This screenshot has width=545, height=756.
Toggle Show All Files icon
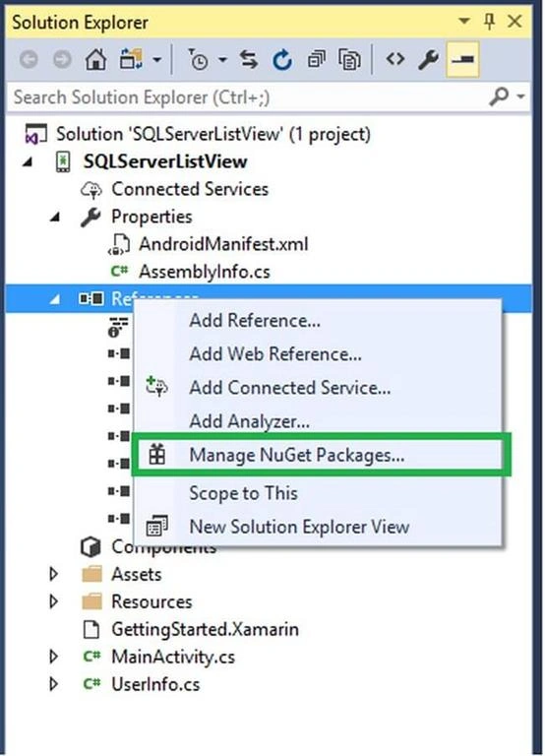coord(349,60)
